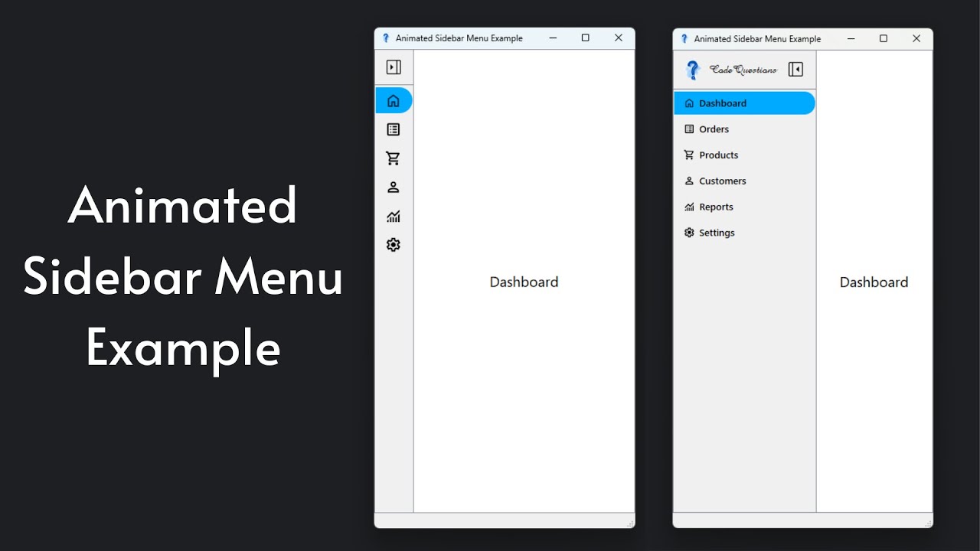Open Customers in the expanded sidebar
Viewport: 980px width, 551px height.
(x=744, y=181)
